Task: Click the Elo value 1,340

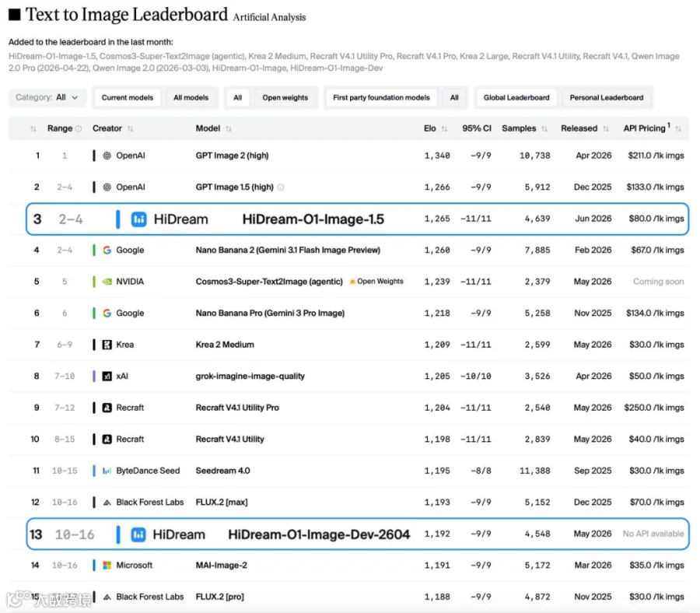Action: [437, 156]
